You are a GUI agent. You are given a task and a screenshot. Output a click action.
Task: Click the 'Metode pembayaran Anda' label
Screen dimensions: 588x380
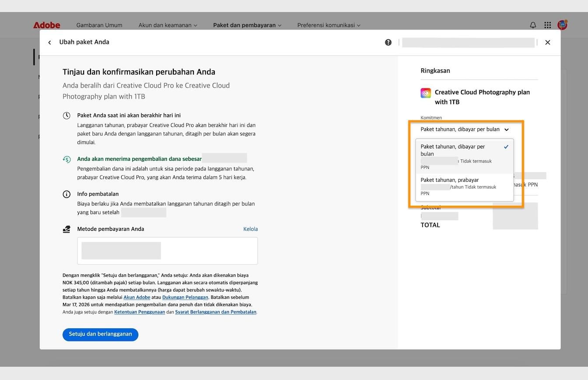click(111, 229)
